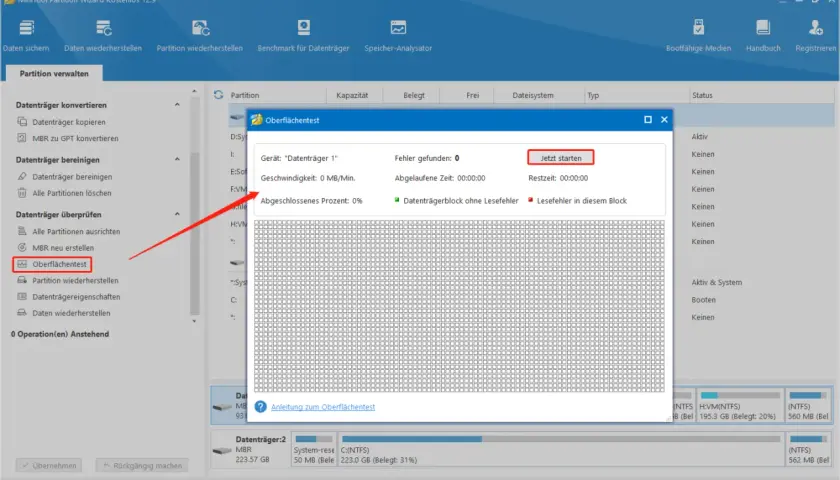Create Bootfähige Medien

(698, 35)
